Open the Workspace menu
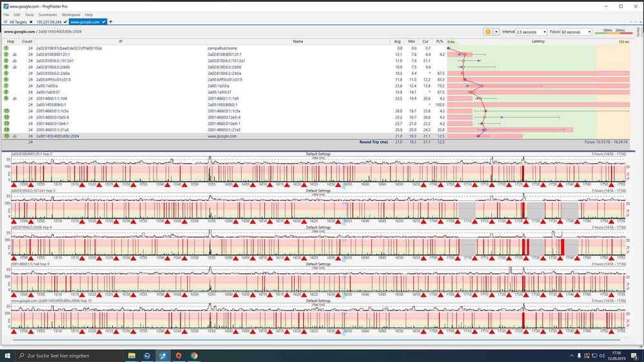Viewport: 644px width, 362px height. [71, 14]
